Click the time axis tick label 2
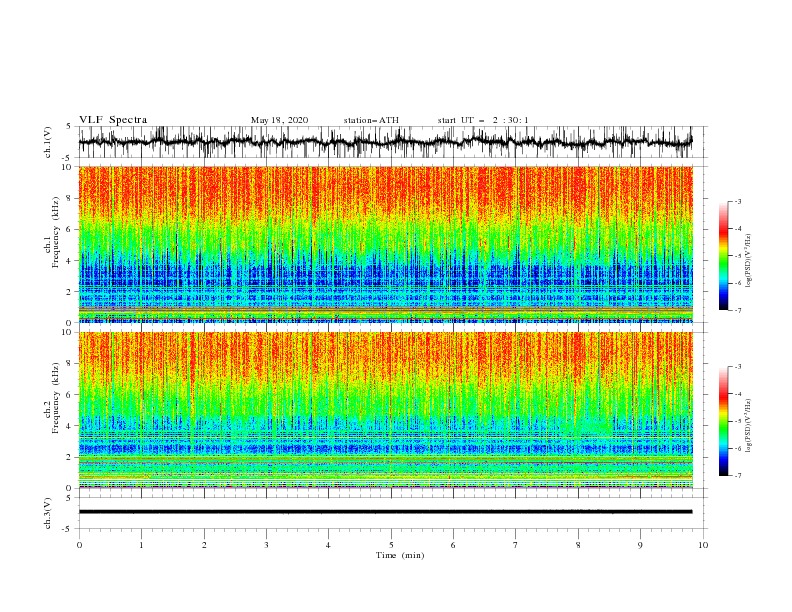Screen dimensions: 792x612 [204, 545]
